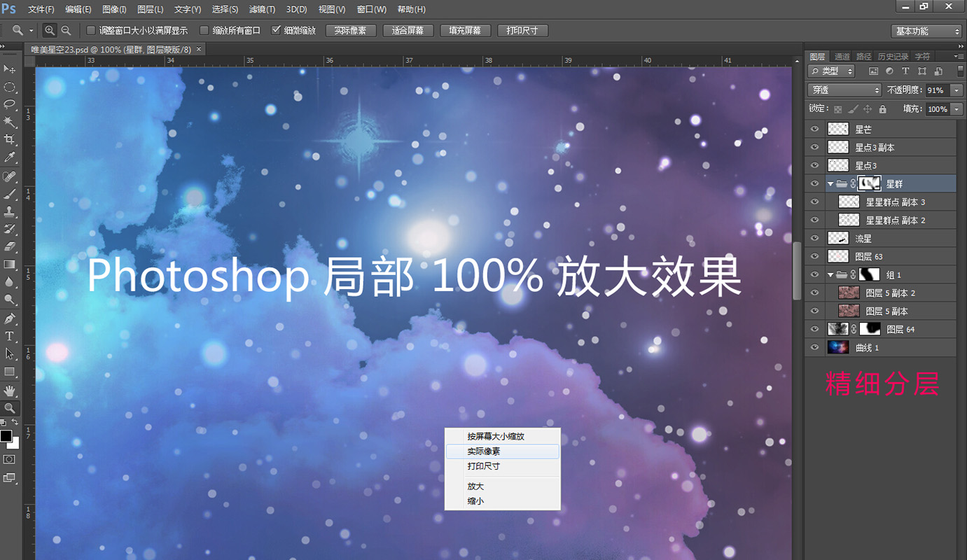Select the Crop tool
The width and height of the screenshot is (967, 560).
(10, 140)
